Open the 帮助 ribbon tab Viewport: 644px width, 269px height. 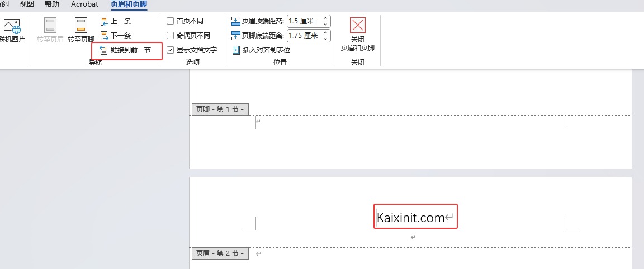click(x=51, y=4)
